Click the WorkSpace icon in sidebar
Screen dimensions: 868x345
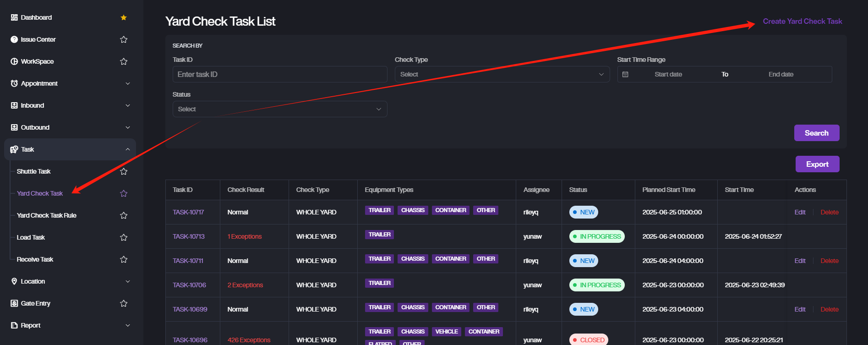[x=14, y=61]
